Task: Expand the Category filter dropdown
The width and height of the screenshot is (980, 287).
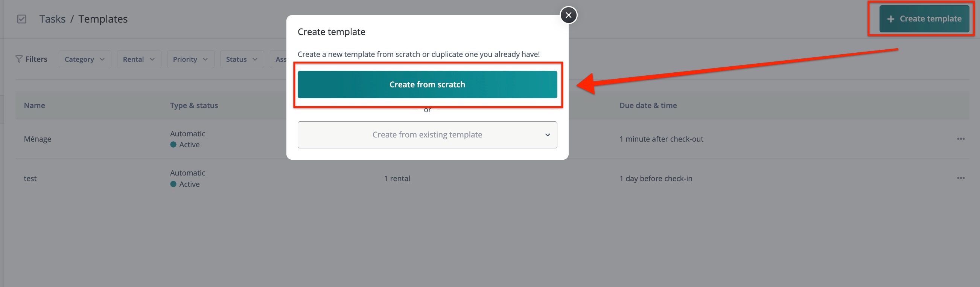Action: (x=84, y=60)
